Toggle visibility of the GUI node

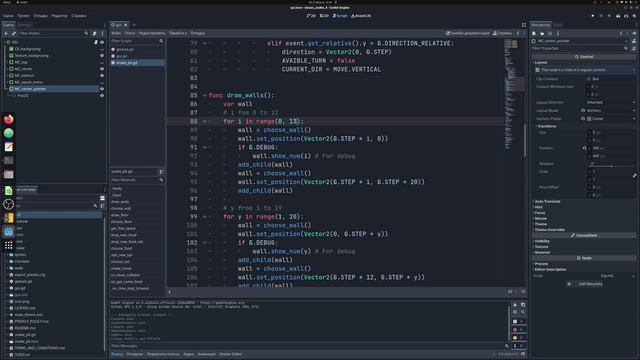(x=102, y=42)
